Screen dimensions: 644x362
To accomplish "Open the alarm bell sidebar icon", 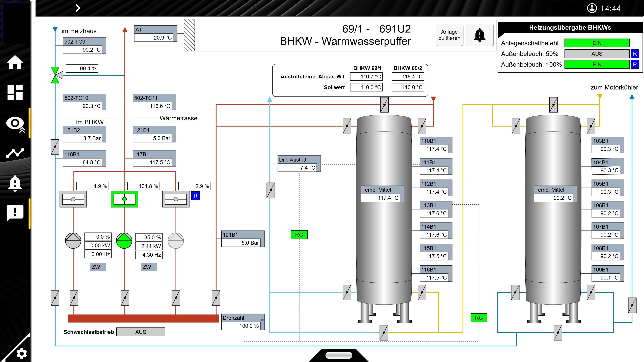I will tap(15, 183).
